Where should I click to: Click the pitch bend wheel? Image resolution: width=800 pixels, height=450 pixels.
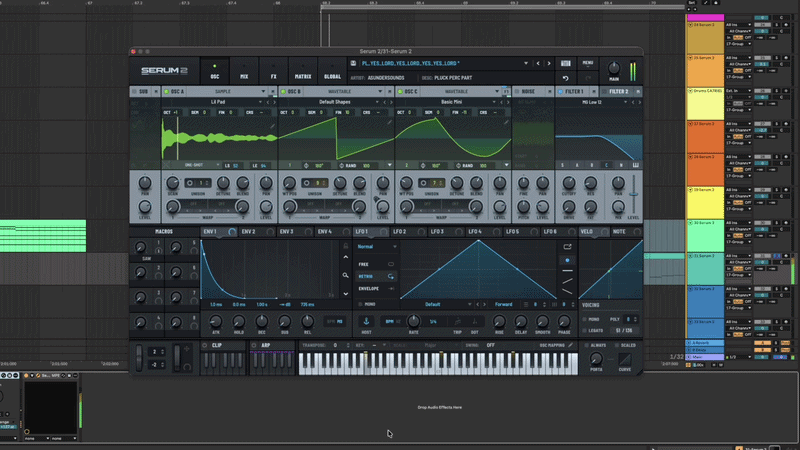[x=139, y=357]
